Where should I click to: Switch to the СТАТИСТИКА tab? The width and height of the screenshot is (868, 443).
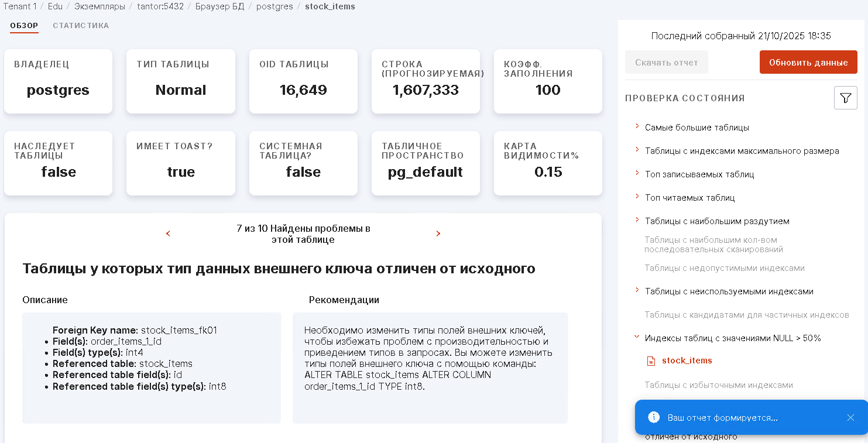pyautogui.click(x=81, y=26)
